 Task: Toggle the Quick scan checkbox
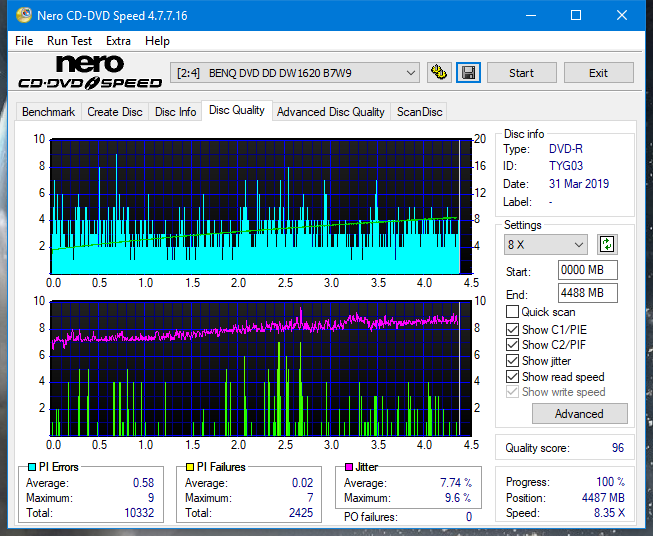[513, 312]
